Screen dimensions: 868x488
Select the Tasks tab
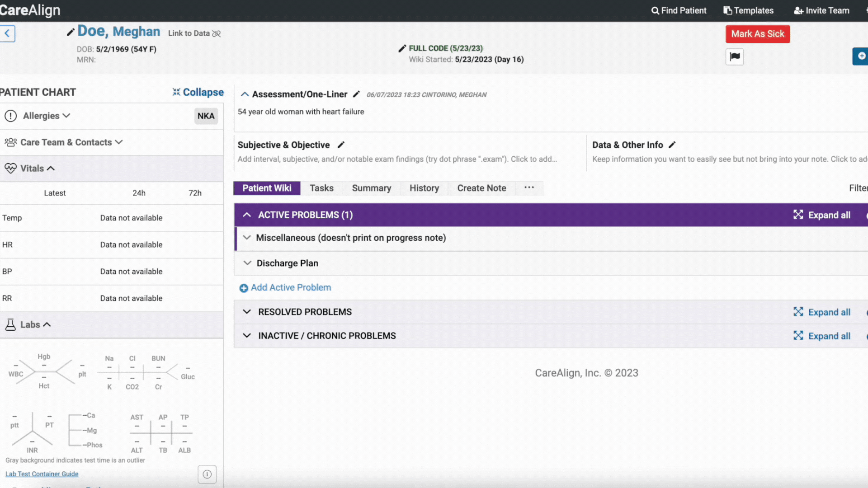point(321,188)
